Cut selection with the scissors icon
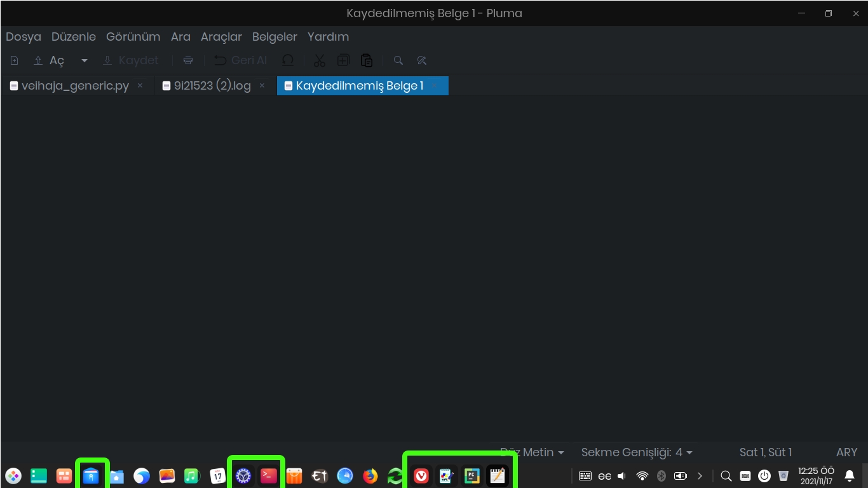The width and height of the screenshot is (868, 488). (x=319, y=60)
